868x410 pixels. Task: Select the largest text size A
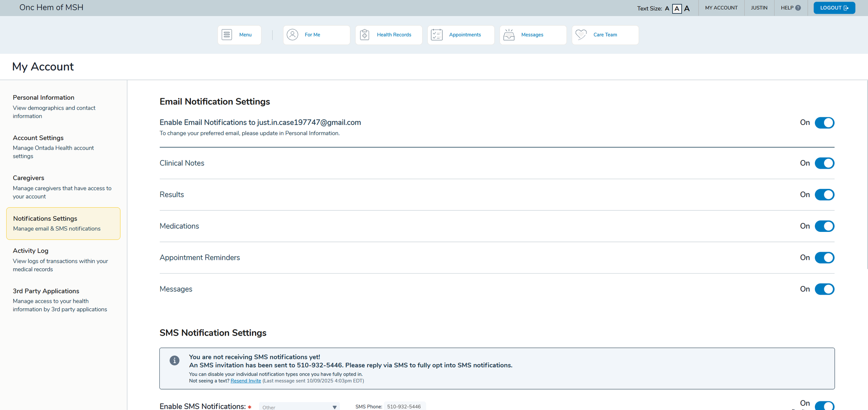point(687,9)
